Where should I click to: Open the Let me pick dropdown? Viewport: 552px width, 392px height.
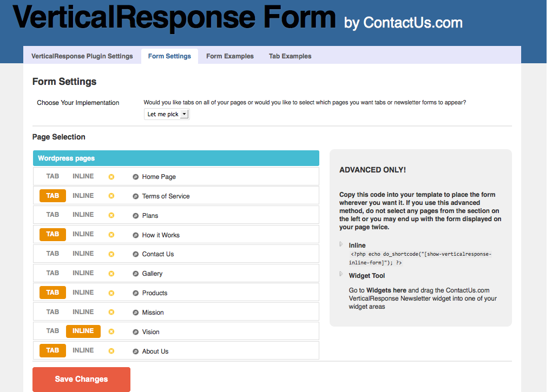click(167, 114)
